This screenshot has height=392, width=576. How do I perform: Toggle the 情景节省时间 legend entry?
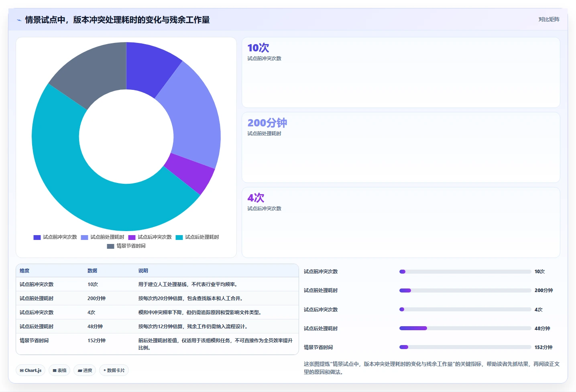(x=126, y=246)
